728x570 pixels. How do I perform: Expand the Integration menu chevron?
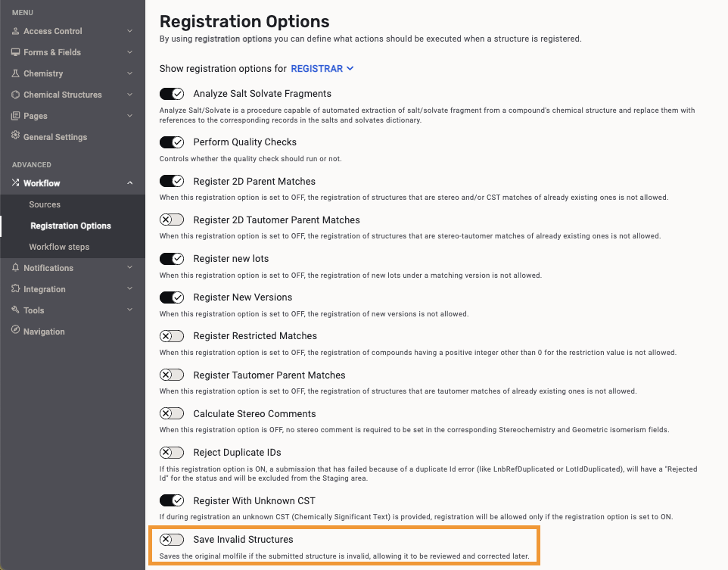(x=129, y=289)
